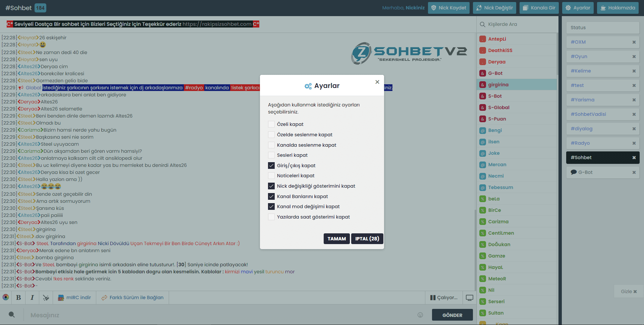Close the #Yarisma channel tab
Screen dimensions: 644x325
[634, 100]
